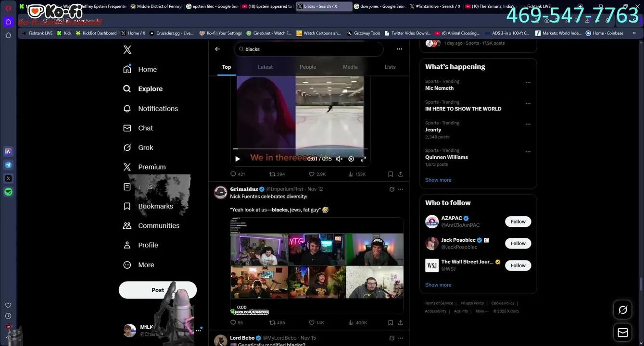Open the Privacy Policy footer link
The height and width of the screenshot is (346, 644).
(472, 303)
